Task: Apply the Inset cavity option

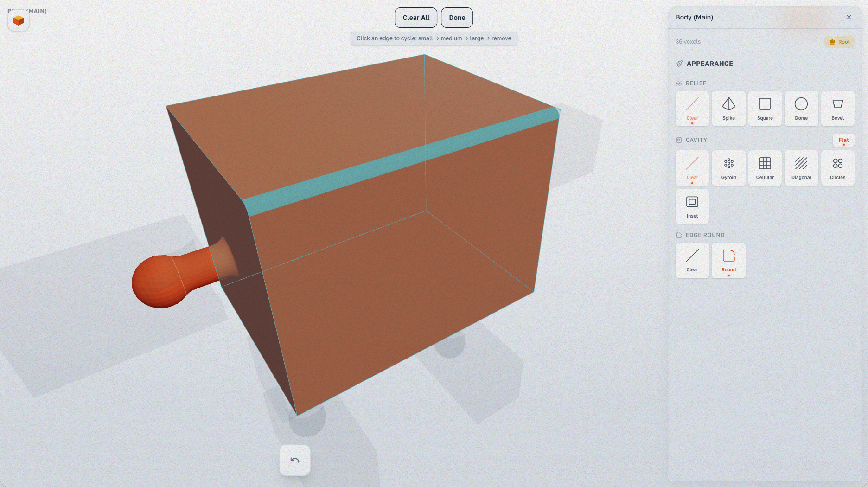Action: click(692, 206)
